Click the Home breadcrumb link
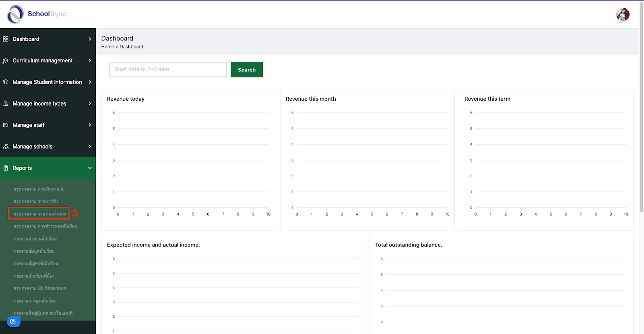The width and height of the screenshot is (644, 334). [x=107, y=47]
